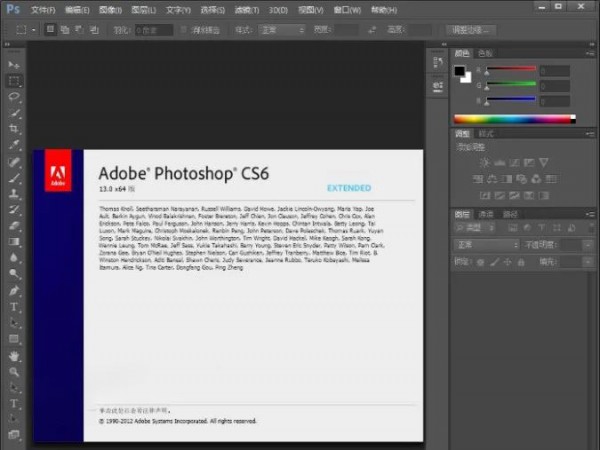Select the Zoom tool
This screenshot has width=600, height=450.
pos(14,372)
